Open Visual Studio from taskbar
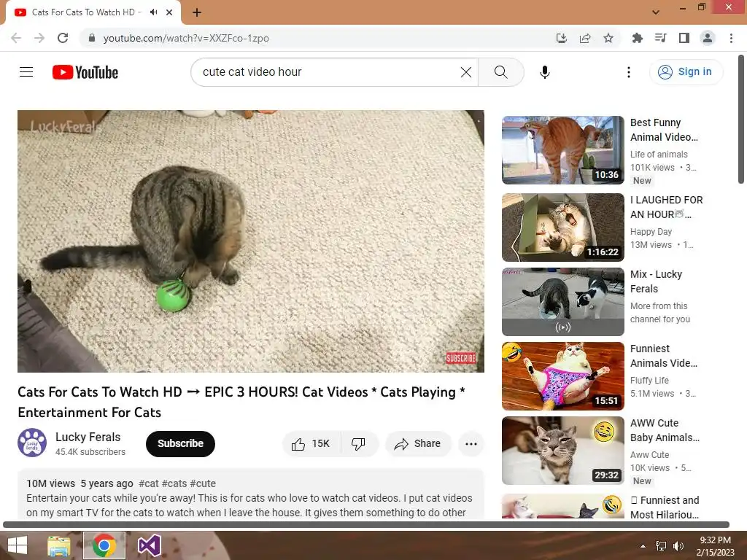This screenshot has height=560, width=747. tap(149, 545)
